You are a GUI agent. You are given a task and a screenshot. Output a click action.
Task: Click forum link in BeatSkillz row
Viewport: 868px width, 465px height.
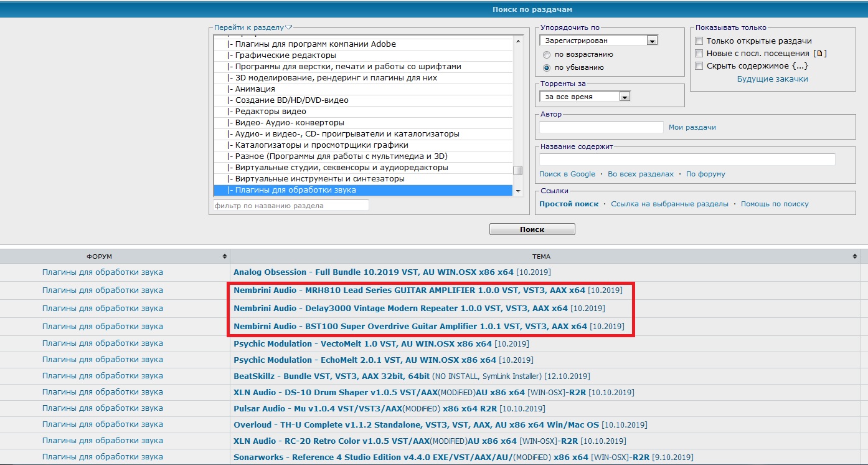(103, 376)
